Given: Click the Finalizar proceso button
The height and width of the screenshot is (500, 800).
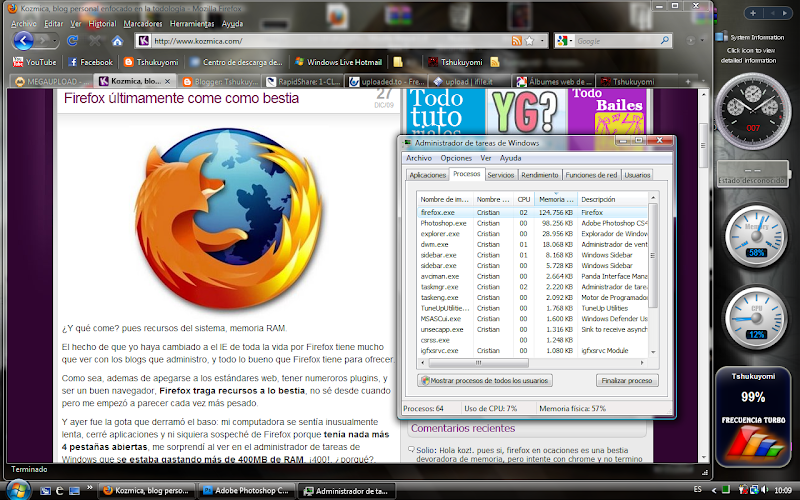Looking at the screenshot, I should (x=627, y=381).
